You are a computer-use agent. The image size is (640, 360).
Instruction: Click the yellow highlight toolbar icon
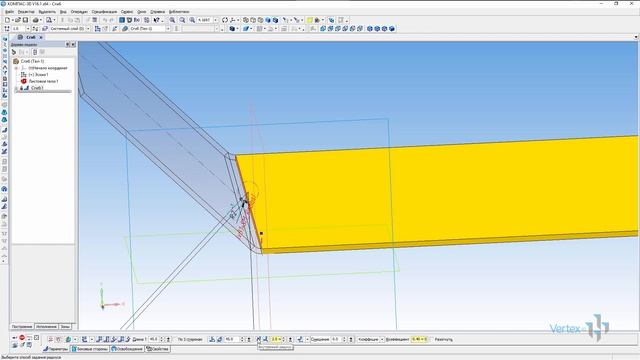coord(310,20)
